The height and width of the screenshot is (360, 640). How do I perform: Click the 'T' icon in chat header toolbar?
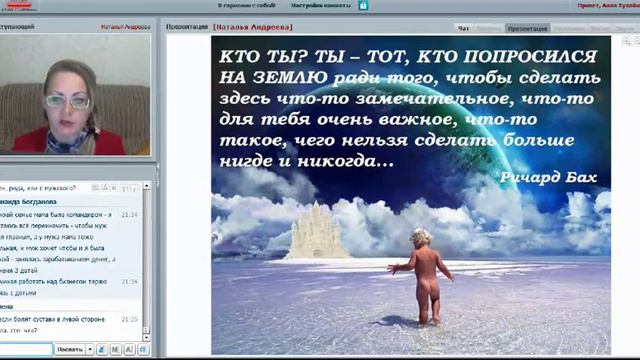125,188
